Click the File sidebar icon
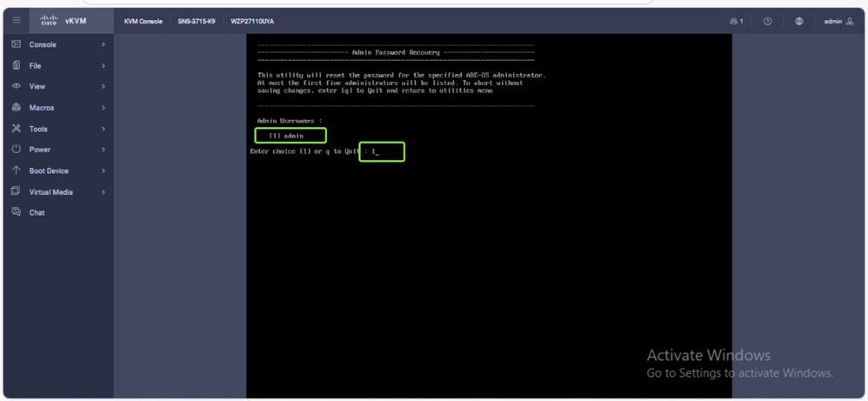Viewport: 868px width, 401px height. (16, 65)
